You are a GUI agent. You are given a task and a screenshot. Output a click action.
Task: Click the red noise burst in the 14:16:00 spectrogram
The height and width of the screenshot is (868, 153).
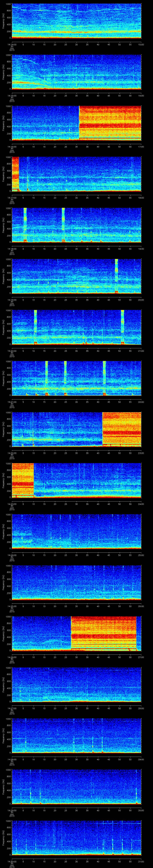pos(110,123)
